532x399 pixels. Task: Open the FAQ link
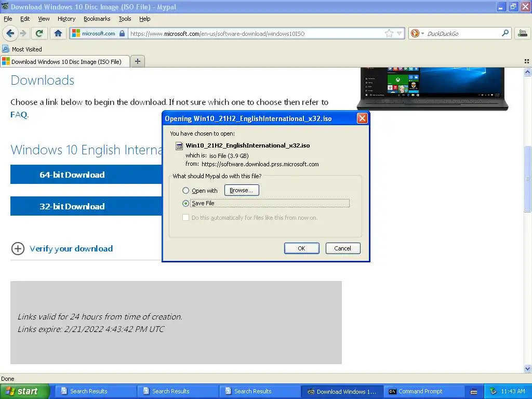point(19,115)
